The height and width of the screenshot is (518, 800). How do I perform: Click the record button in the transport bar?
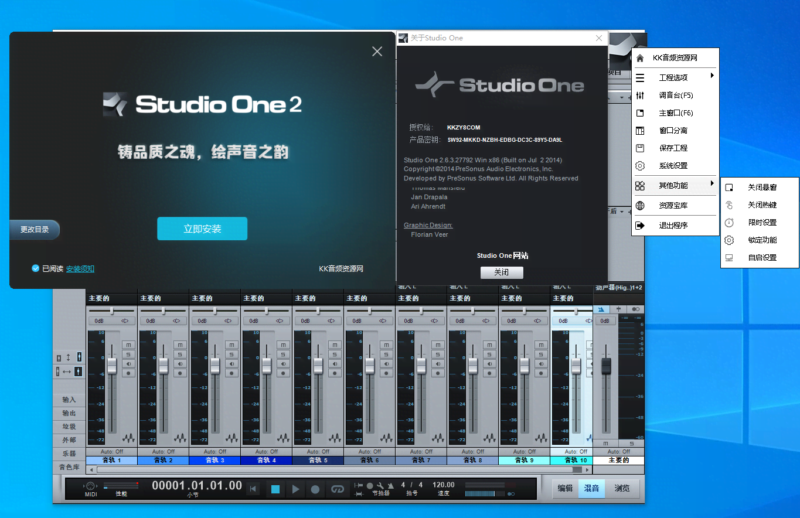coord(315,489)
